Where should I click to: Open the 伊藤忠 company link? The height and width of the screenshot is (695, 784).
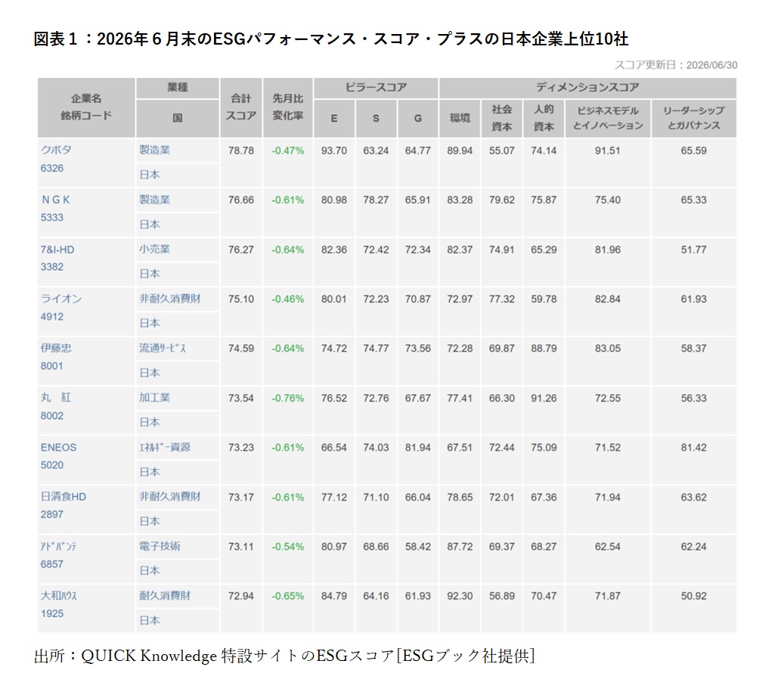point(56,348)
